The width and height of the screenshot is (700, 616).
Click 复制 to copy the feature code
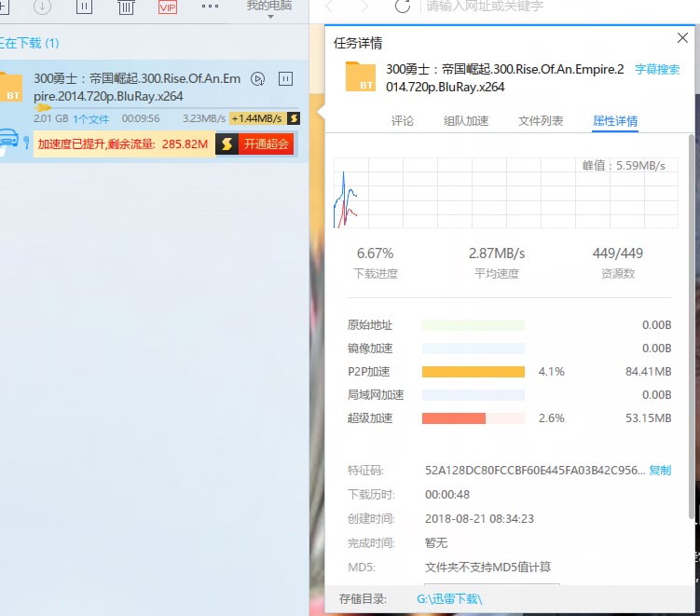tap(660, 471)
